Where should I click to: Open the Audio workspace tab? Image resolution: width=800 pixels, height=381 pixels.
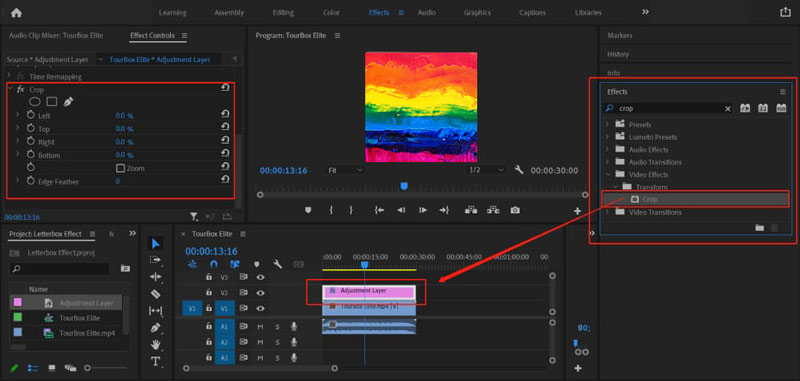click(x=427, y=13)
